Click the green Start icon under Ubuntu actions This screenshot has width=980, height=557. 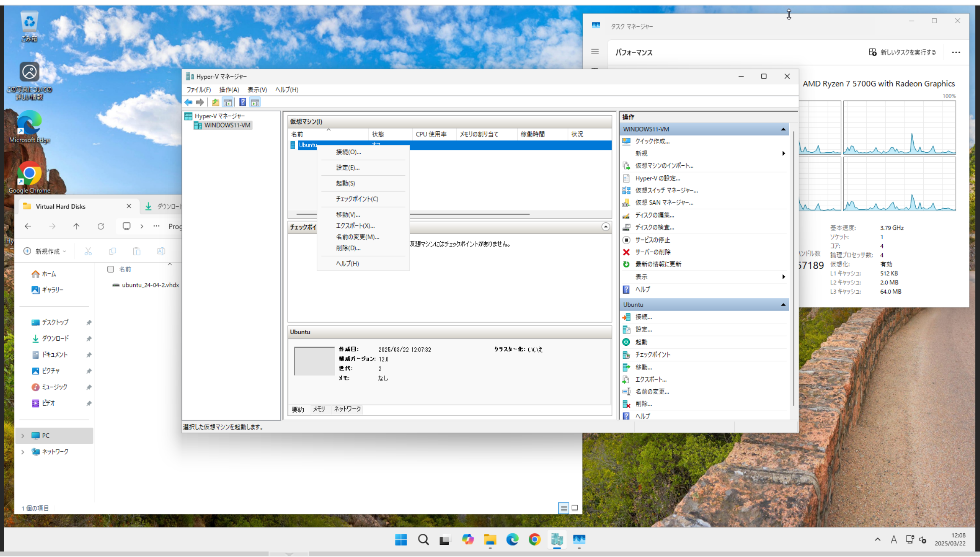626,342
